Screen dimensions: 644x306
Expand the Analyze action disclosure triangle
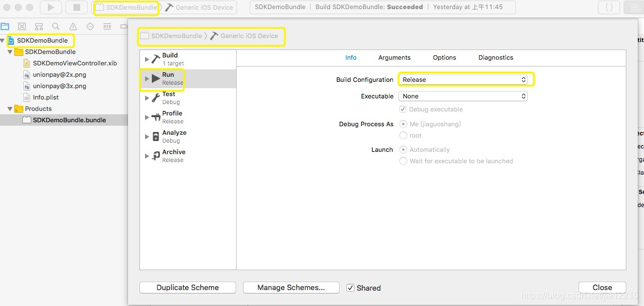(147, 137)
